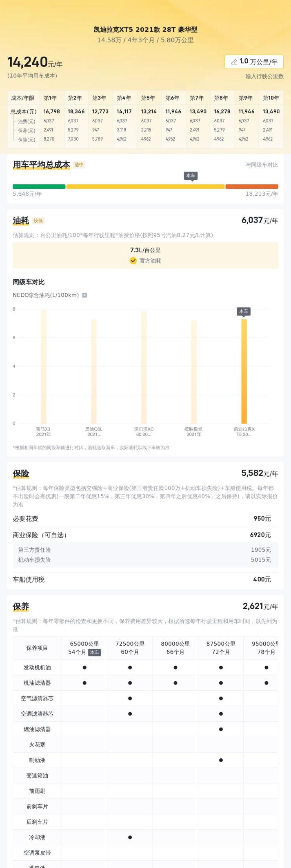Select the 宝马X3 fuel consumption bar
The height and width of the screenshot is (868, 291).
(44, 367)
